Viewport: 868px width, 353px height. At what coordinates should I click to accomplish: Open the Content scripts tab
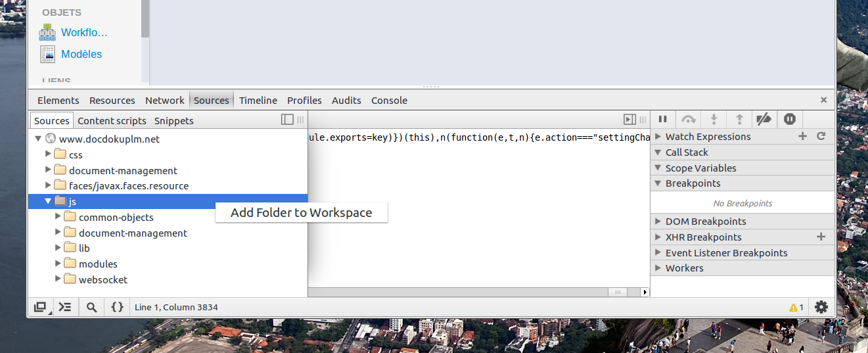pos(112,120)
